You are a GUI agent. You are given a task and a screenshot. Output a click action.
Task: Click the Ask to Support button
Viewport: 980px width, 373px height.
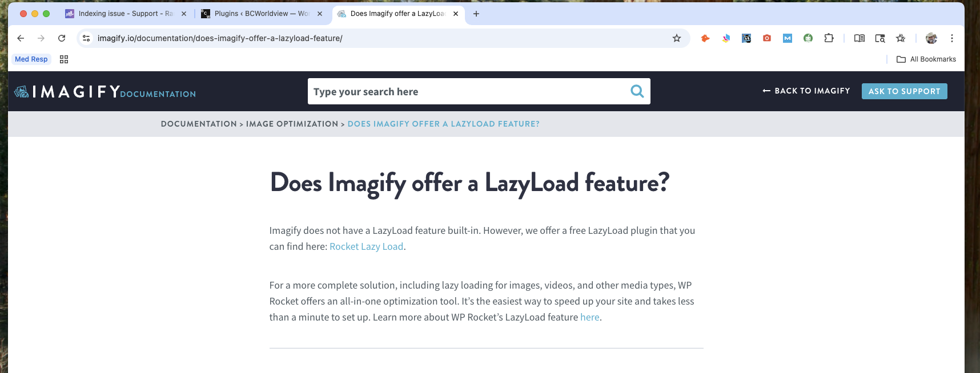tap(904, 91)
